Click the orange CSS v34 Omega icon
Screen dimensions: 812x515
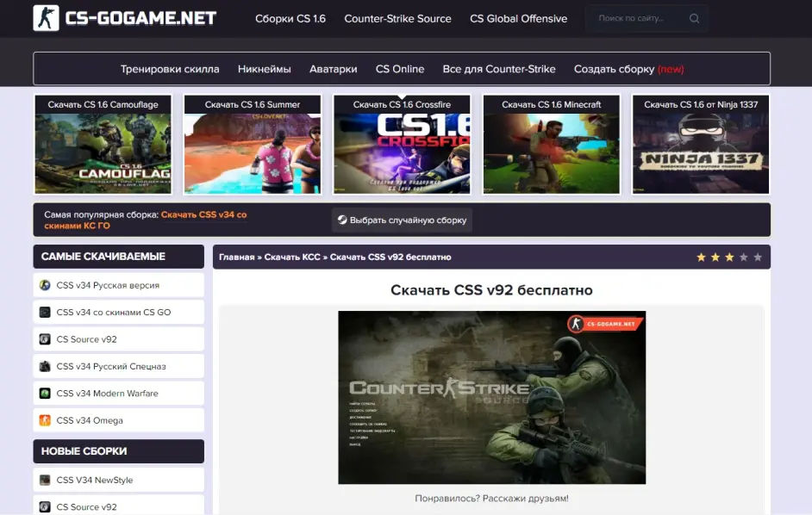tap(45, 421)
